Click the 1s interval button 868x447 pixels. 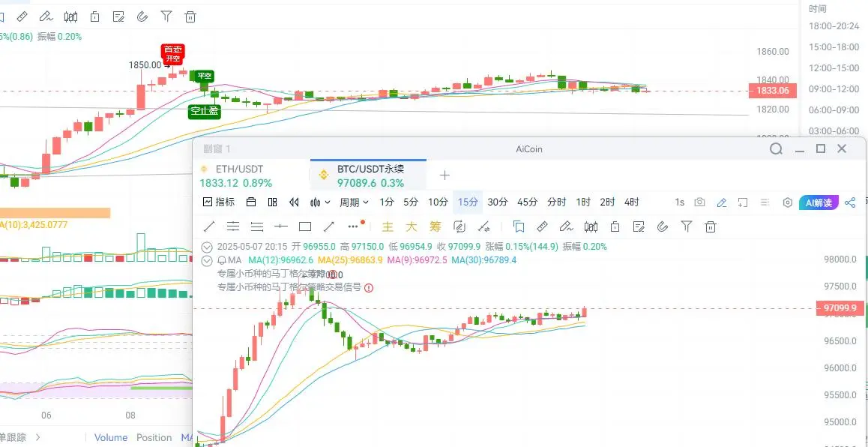679,202
